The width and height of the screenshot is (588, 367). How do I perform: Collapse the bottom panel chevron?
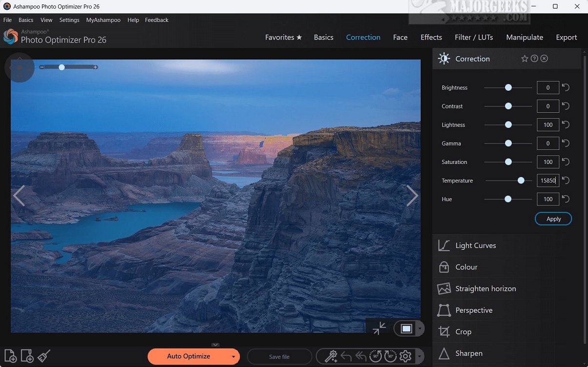pyautogui.click(x=215, y=345)
